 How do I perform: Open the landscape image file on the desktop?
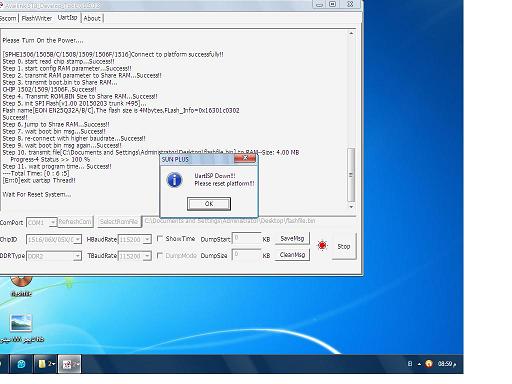tap(21, 323)
